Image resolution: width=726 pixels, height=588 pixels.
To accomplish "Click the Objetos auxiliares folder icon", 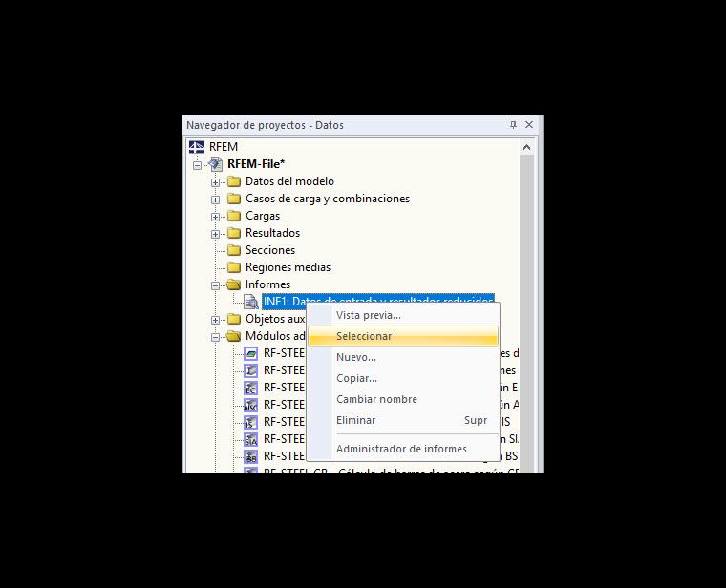I will click(234, 319).
